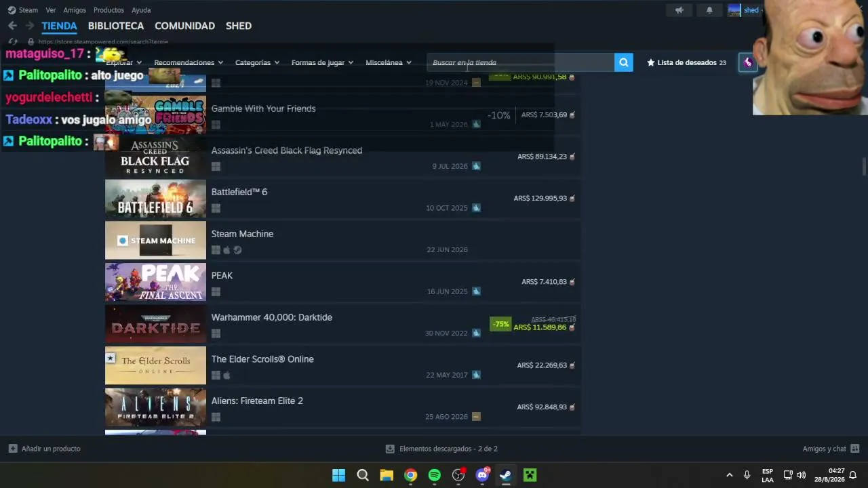Click Apple icon on Elder Scrolls Online row
This screenshot has width=868, height=488.
[x=226, y=375]
